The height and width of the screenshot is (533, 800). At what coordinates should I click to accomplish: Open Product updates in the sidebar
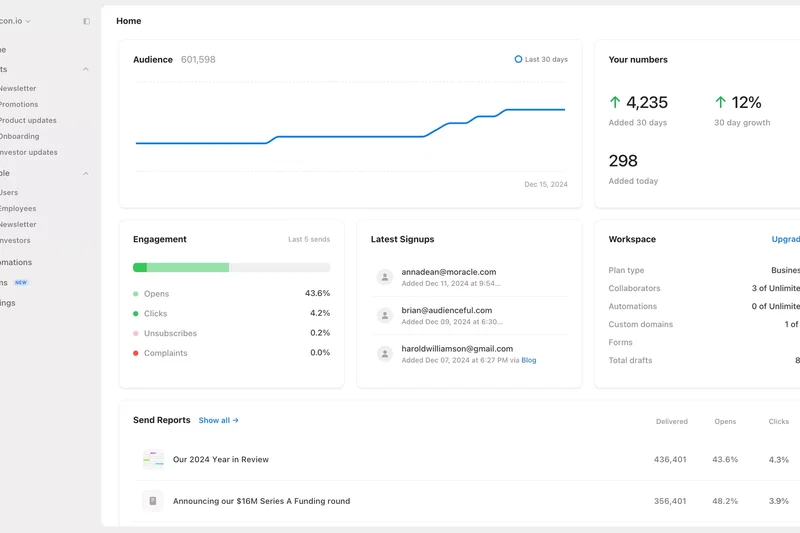point(28,120)
